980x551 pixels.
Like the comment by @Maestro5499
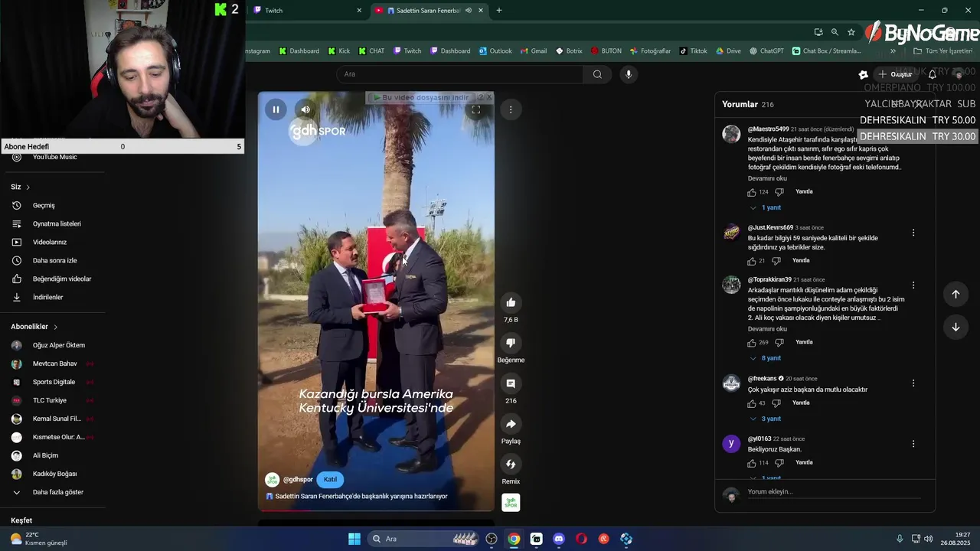click(x=752, y=192)
